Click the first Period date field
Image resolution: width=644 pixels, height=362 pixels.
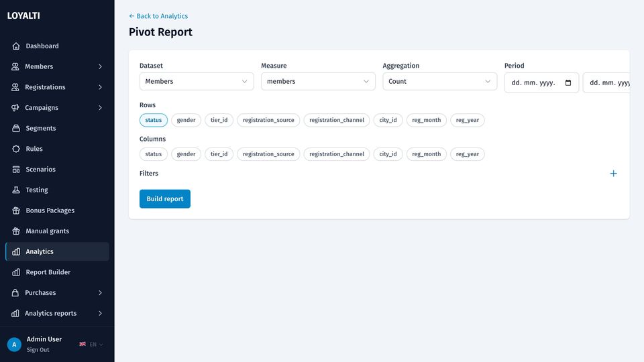point(541,83)
